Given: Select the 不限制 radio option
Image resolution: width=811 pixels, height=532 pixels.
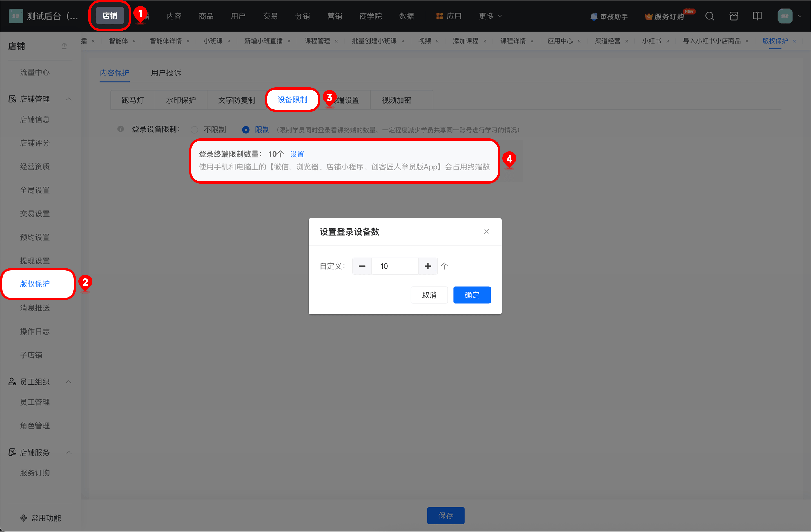Looking at the screenshot, I should click(x=194, y=130).
